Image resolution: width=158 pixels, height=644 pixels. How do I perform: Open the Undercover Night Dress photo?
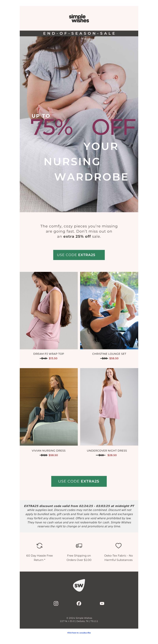tap(109, 406)
